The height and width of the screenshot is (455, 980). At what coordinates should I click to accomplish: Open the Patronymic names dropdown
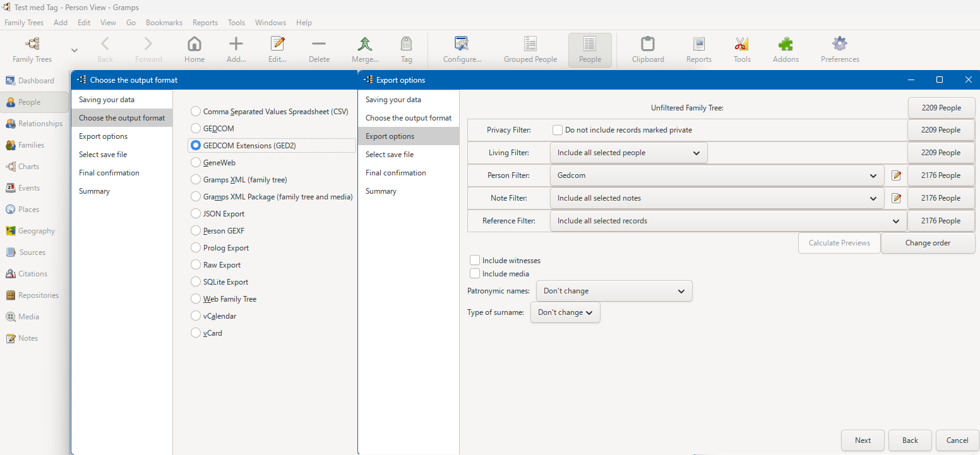(x=614, y=291)
